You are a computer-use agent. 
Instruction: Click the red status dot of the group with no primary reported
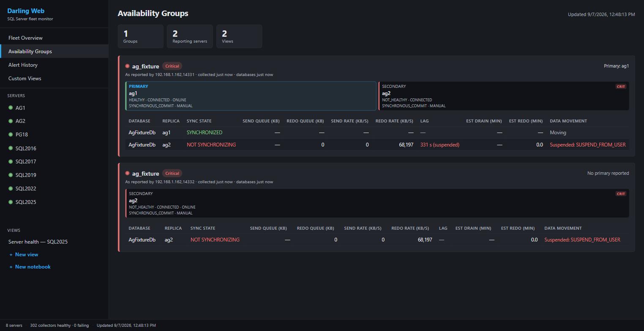(127, 173)
